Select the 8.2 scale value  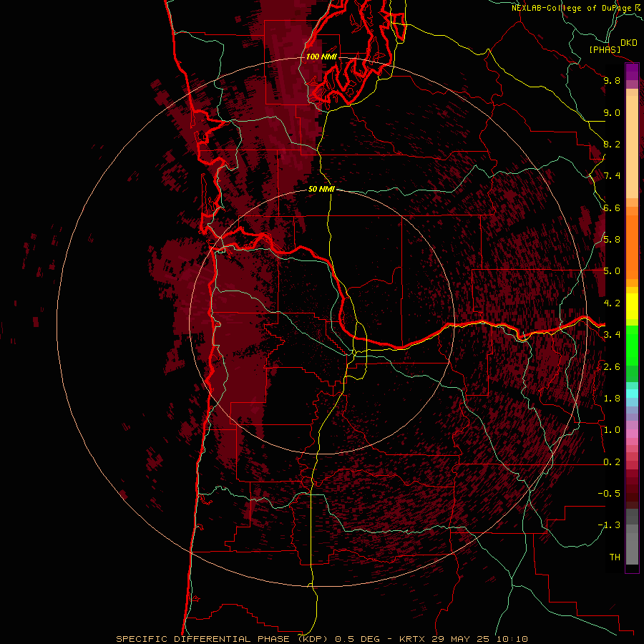612,144
